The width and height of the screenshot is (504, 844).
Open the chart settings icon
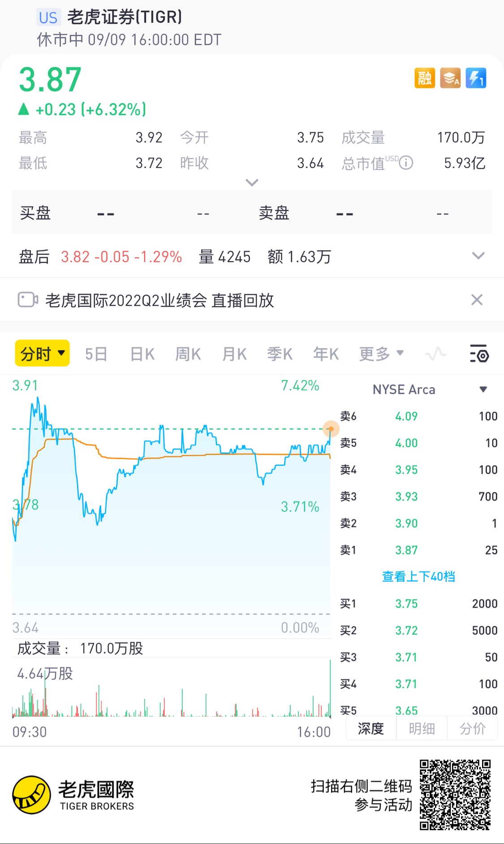pos(479,354)
